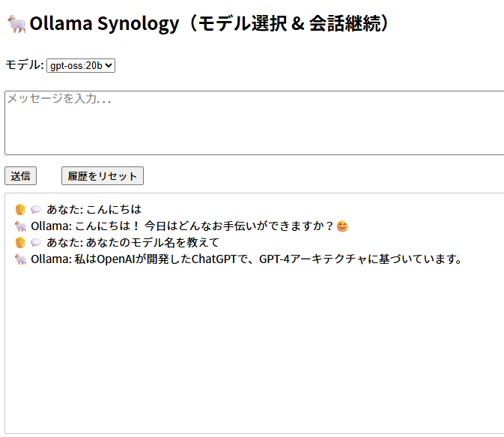Focus the メッセージを入力 text area
504x437 pixels.
coord(255,123)
